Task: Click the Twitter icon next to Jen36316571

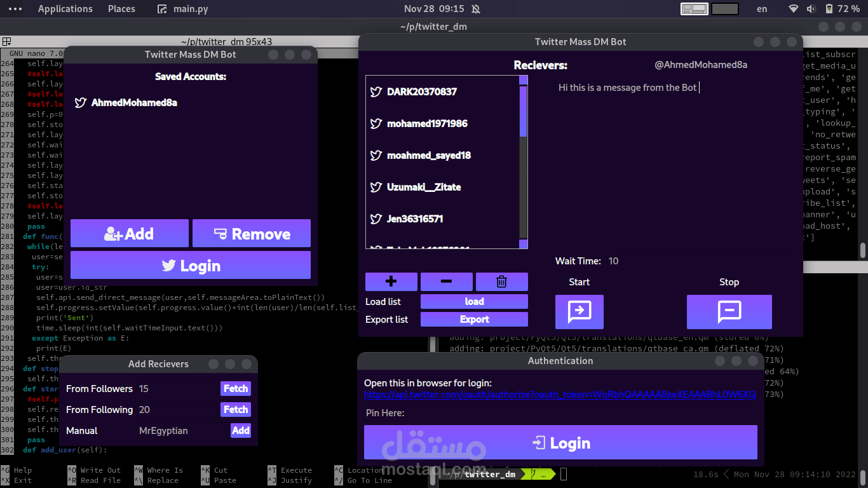Action: click(376, 219)
